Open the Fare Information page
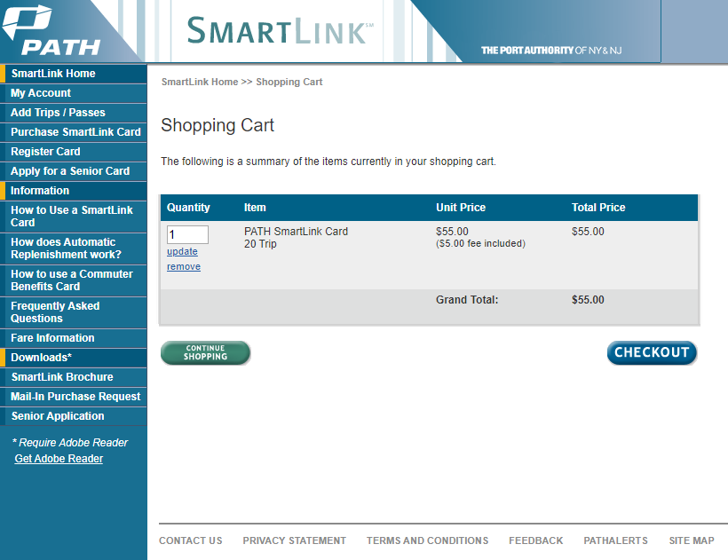728x560 pixels. point(74,338)
